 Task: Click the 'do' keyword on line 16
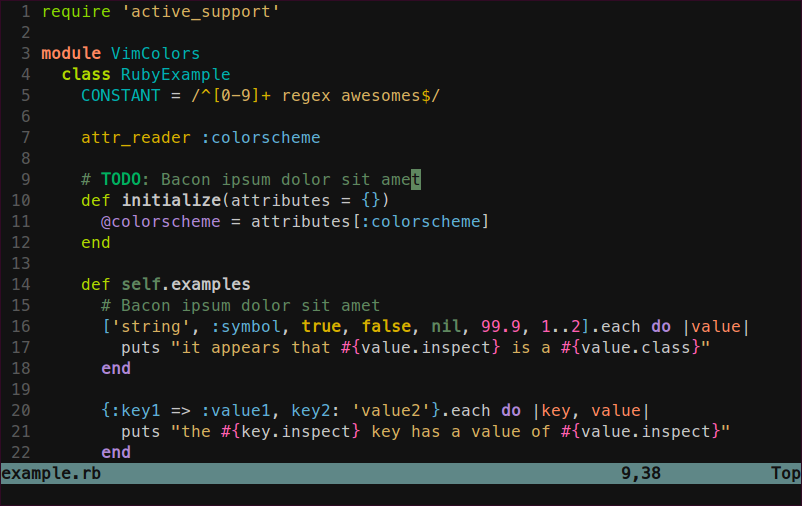tap(661, 326)
